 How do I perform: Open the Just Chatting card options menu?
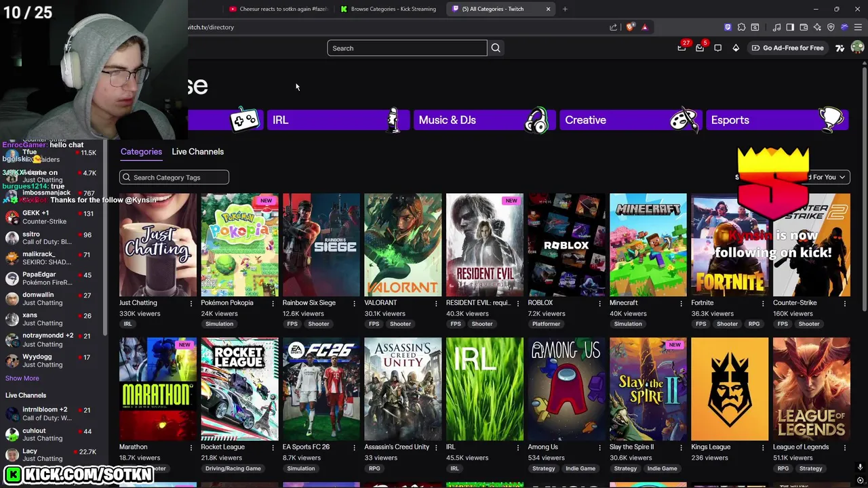tap(191, 303)
